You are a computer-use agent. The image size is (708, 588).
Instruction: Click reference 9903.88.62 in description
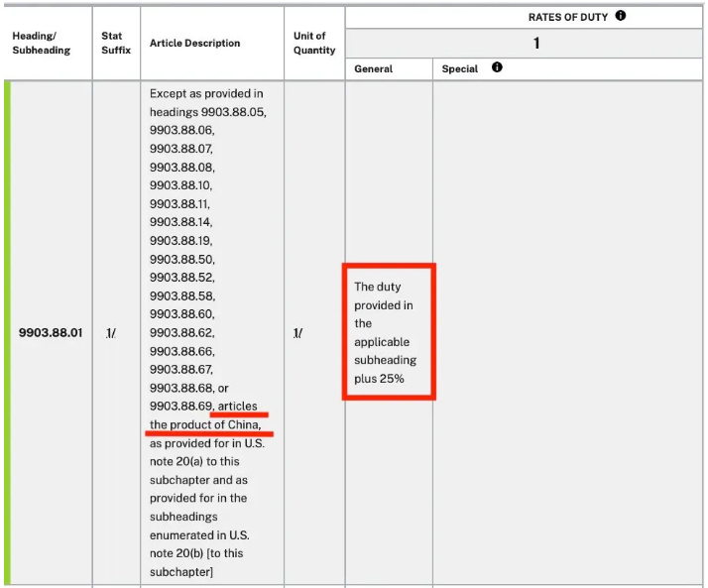pyautogui.click(x=181, y=333)
